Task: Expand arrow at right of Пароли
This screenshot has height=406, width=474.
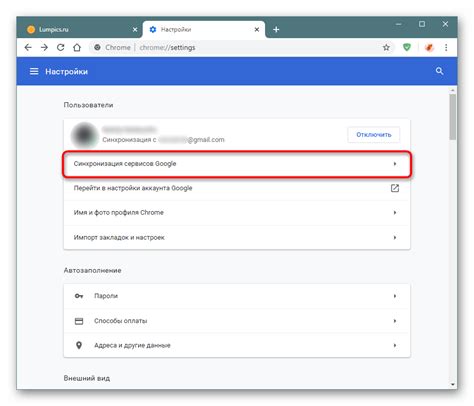Action: [x=395, y=296]
